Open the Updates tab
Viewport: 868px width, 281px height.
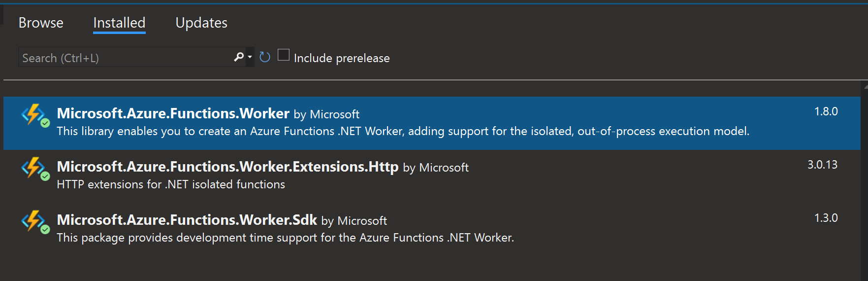tap(201, 23)
